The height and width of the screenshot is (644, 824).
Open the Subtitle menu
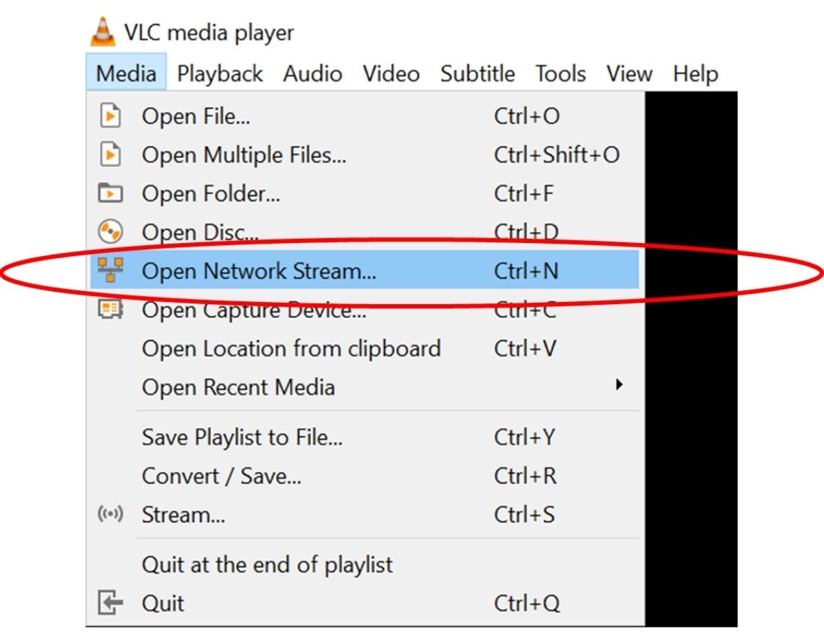click(478, 73)
